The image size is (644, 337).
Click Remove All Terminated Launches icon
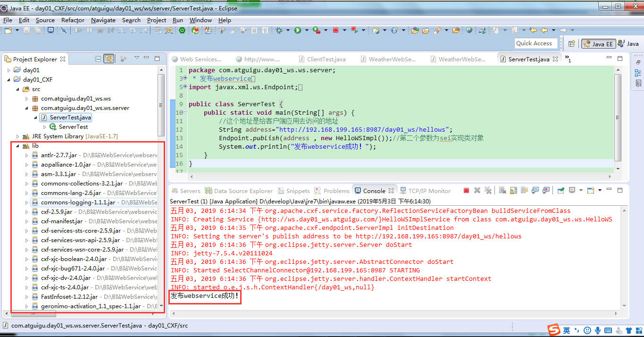coord(488,191)
